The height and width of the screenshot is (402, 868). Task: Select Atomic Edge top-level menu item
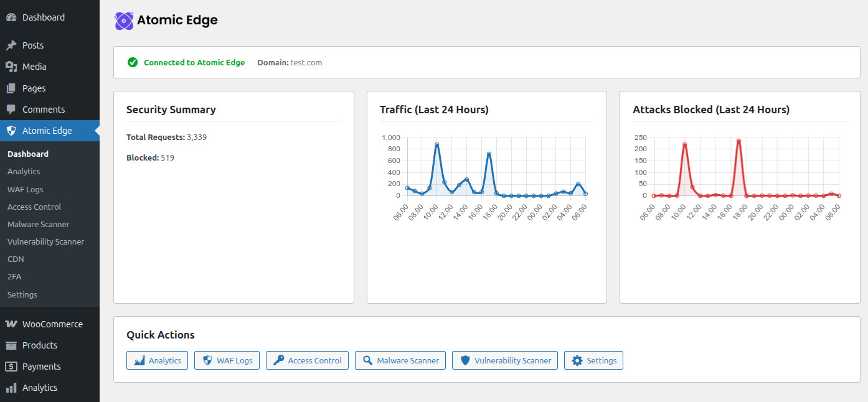(x=50, y=131)
